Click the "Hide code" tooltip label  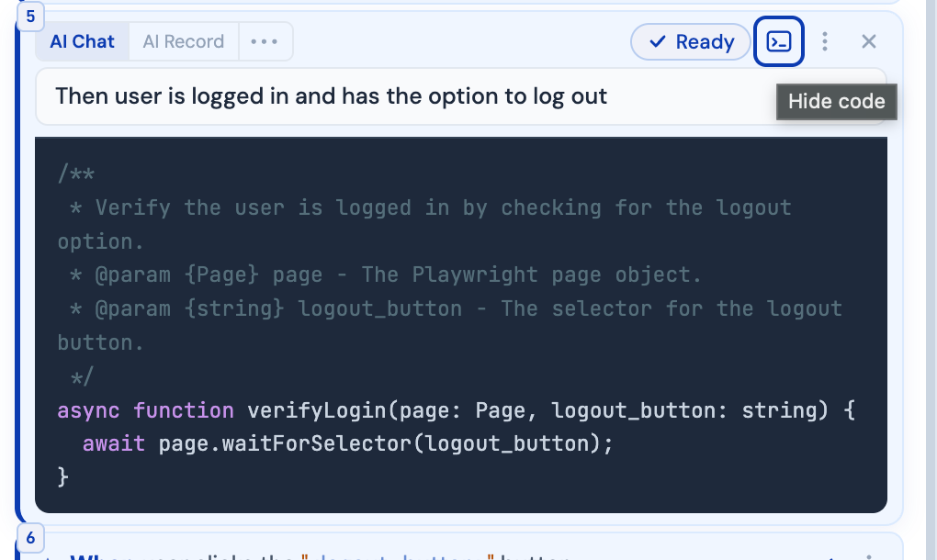coord(836,102)
